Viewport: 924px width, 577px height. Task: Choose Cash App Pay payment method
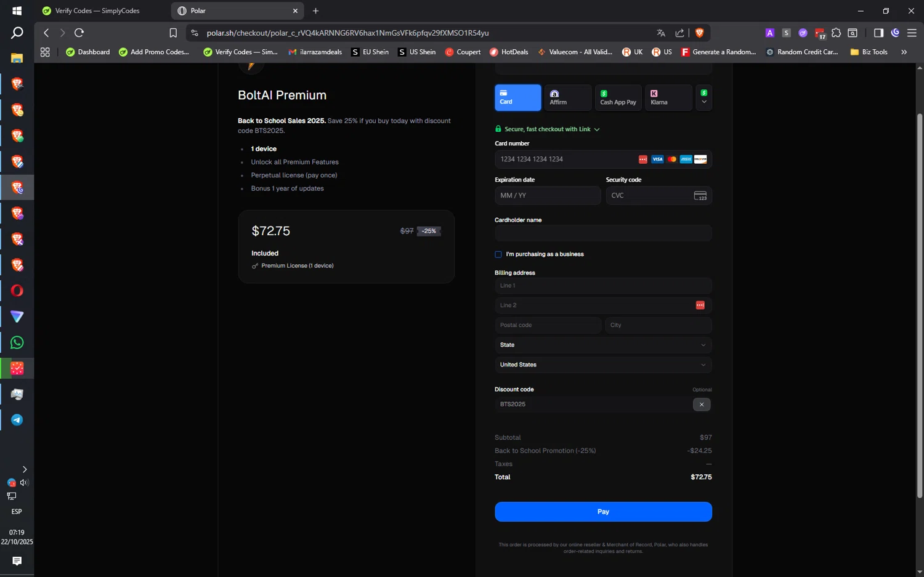(618, 98)
